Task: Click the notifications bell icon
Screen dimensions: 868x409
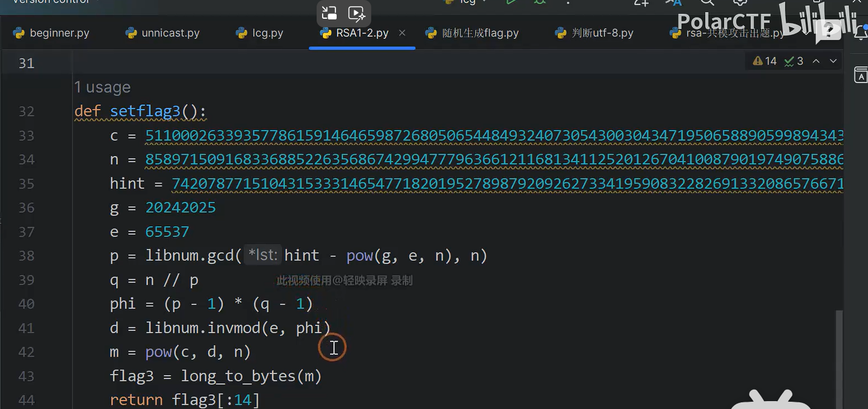Action: (x=860, y=33)
